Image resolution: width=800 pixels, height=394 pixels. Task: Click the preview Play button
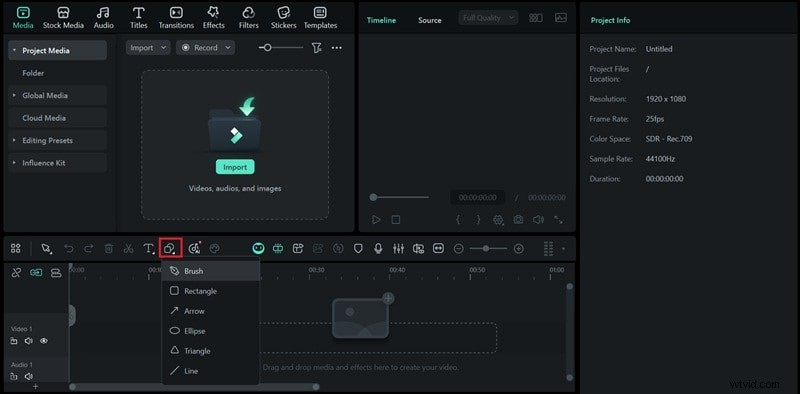(x=376, y=219)
